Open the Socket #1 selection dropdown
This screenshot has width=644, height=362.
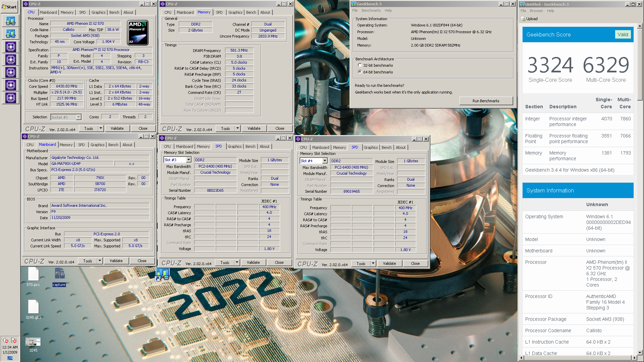78,117
